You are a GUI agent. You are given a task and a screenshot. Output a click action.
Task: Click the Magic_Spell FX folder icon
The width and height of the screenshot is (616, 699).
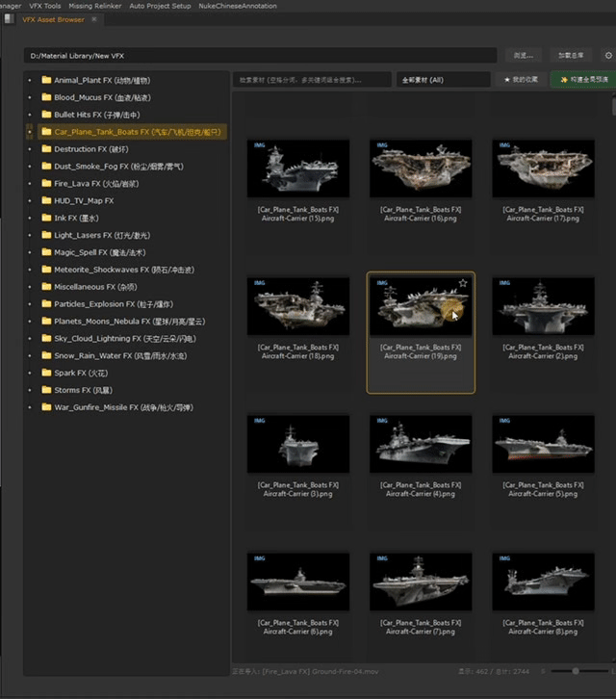(x=46, y=252)
